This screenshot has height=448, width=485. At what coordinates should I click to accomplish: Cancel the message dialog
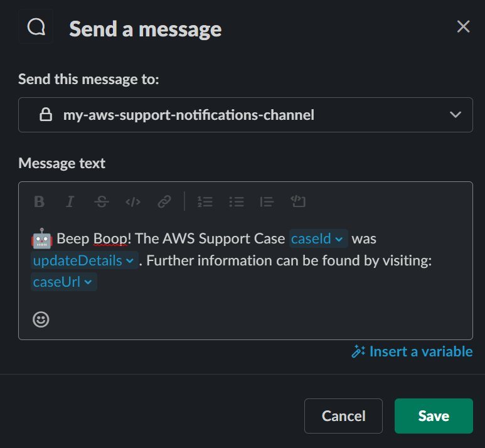[x=343, y=416]
